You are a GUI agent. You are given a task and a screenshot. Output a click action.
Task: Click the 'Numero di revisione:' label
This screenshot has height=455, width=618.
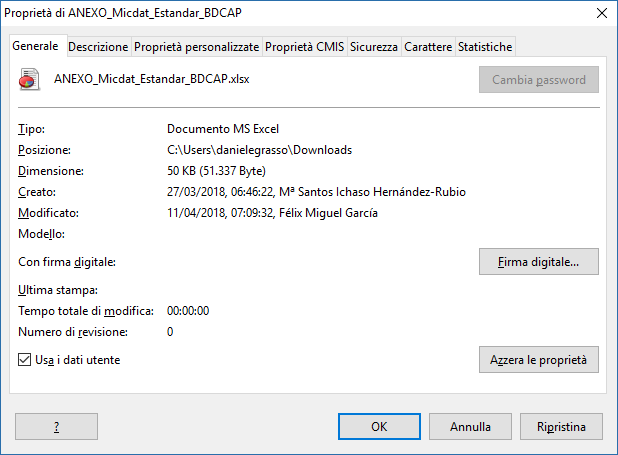(73, 332)
